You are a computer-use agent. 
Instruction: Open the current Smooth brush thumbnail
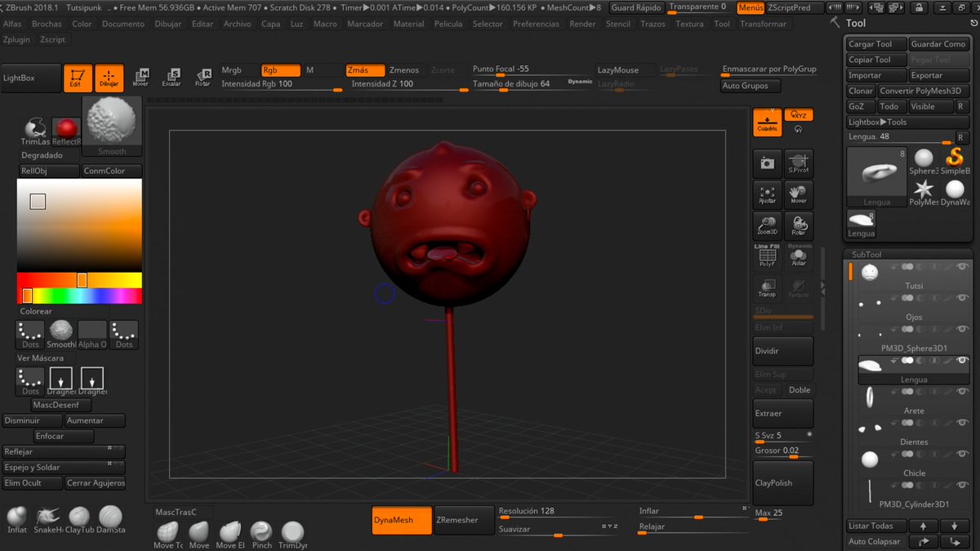point(112,127)
